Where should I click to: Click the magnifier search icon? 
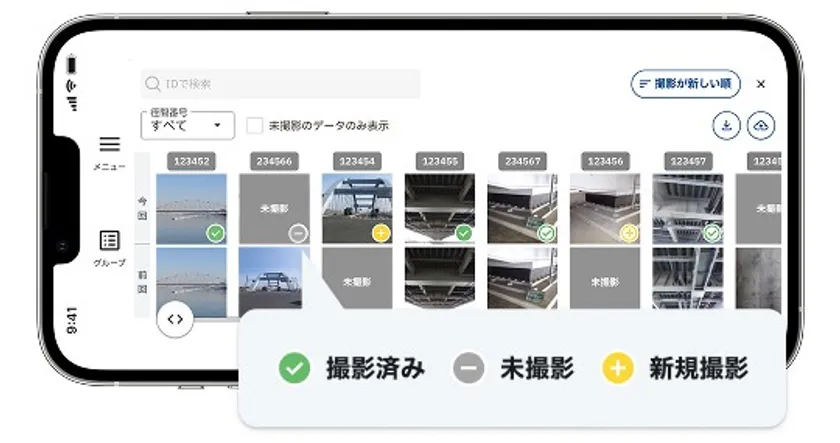click(x=153, y=84)
